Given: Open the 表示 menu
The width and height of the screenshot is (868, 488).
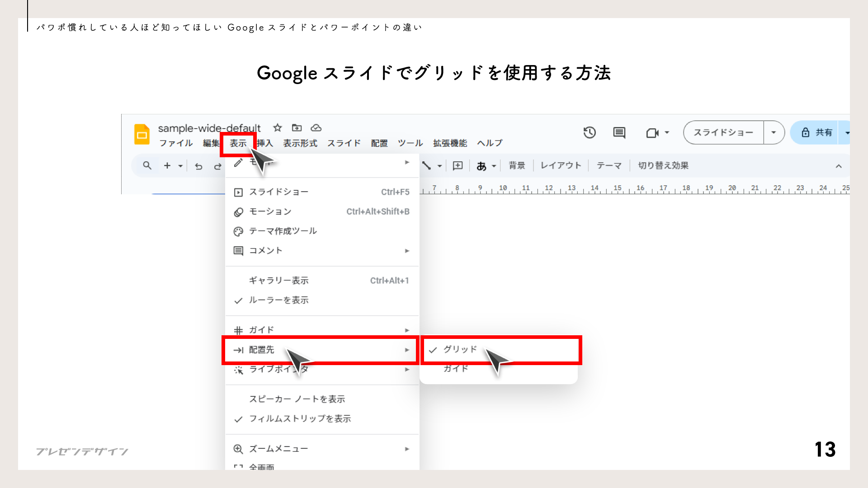Looking at the screenshot, I should pyautogui.click(x=238, y=143).
